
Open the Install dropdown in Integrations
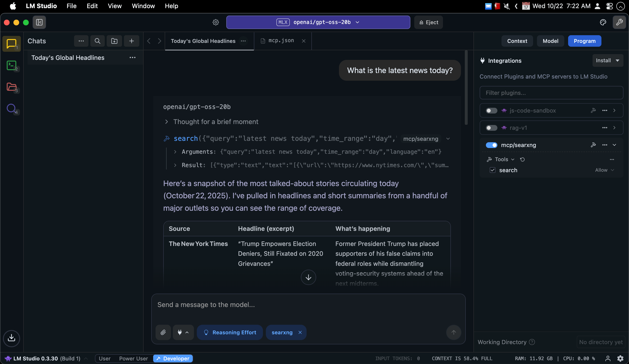[607, 61]
